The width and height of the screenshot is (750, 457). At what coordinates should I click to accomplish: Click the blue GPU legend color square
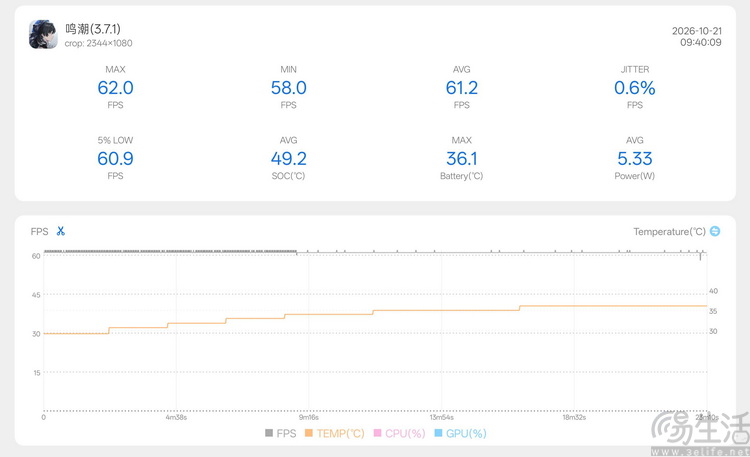click(x=438, y=433)
